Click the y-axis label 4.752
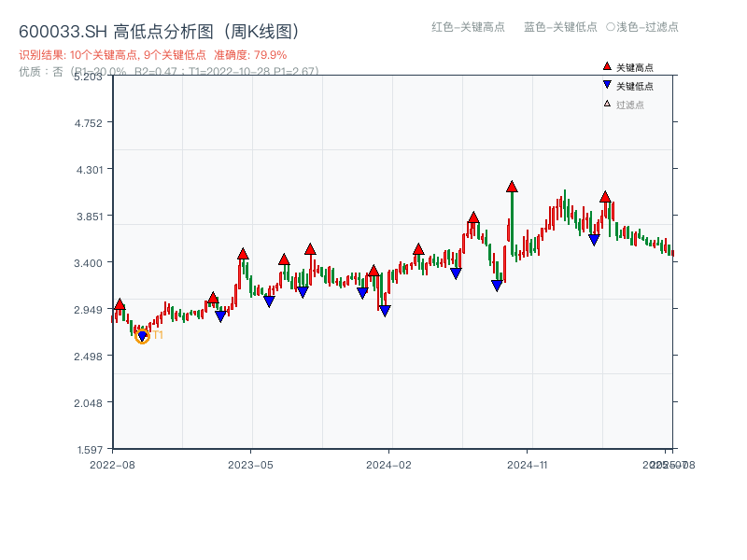This screenshot has height=560, width=747. click(88, 123)
